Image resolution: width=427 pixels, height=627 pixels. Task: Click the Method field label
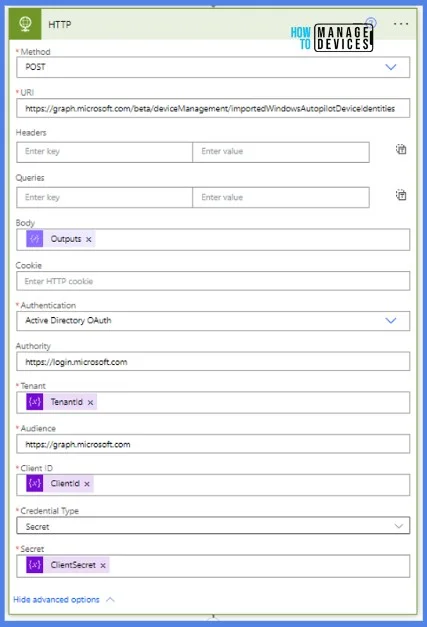[35, 52]
